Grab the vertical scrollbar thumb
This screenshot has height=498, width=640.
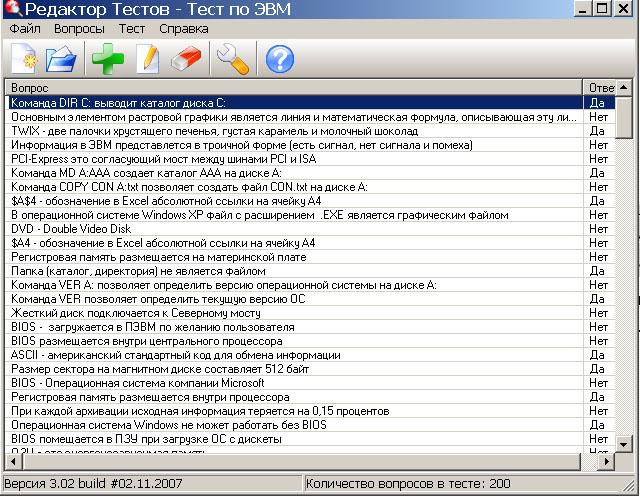click(x=624, y=117)
